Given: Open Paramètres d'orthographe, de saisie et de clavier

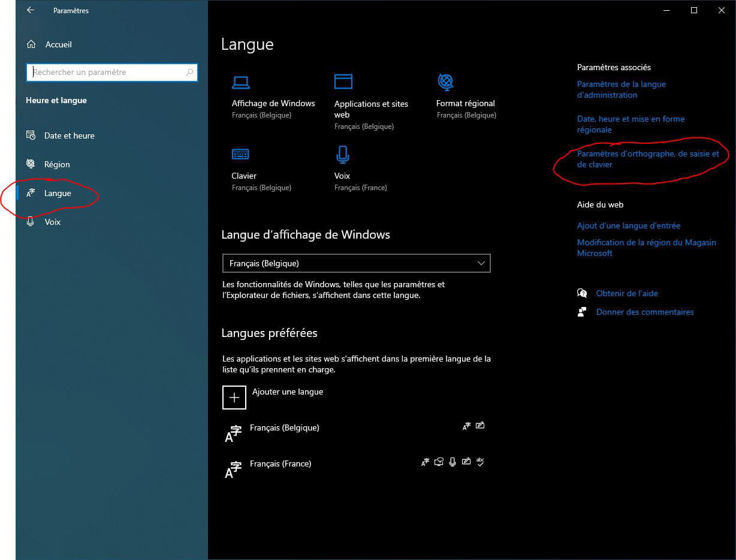Looking at the screenshot, I should (648, 159).
